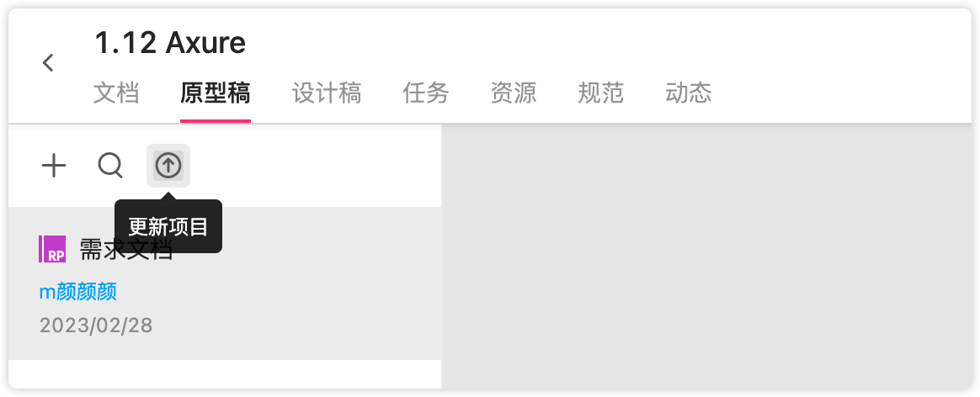Viewport: 980px width, 397px height.
Task: Click the 1.12 Axure project title
Action: pyautogui.click(x=170, y=43)
